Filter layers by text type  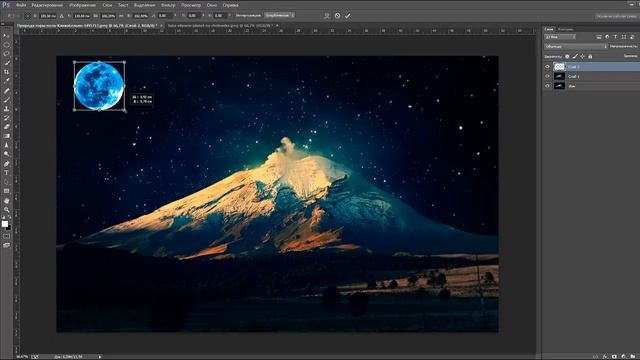(616, 37)
